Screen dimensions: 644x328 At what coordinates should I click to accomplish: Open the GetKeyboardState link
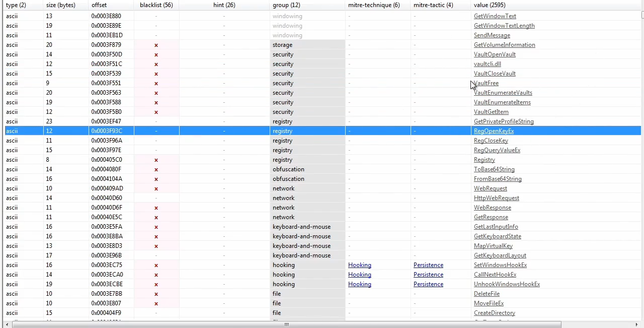[497, 236]
